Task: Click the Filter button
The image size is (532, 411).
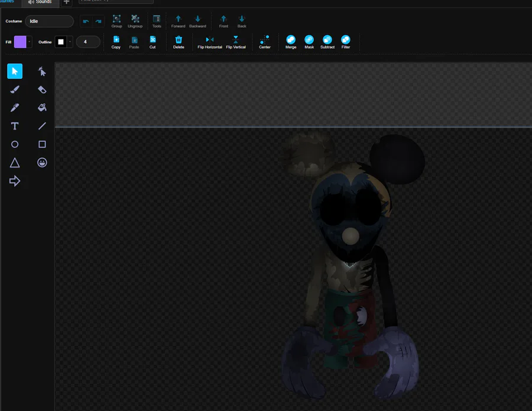Action: (345, 43)
